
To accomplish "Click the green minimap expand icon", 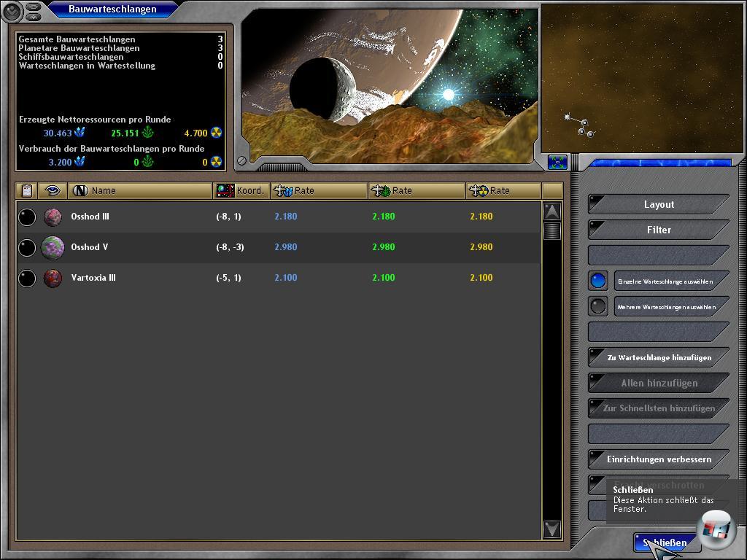I will [557, 162].
